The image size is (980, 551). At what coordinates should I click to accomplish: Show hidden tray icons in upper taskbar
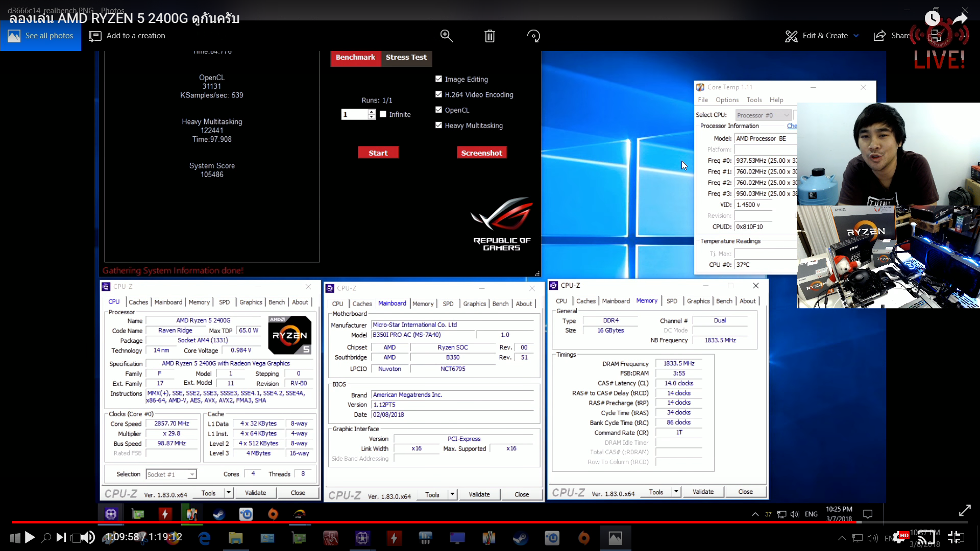[x=755, y=514]
